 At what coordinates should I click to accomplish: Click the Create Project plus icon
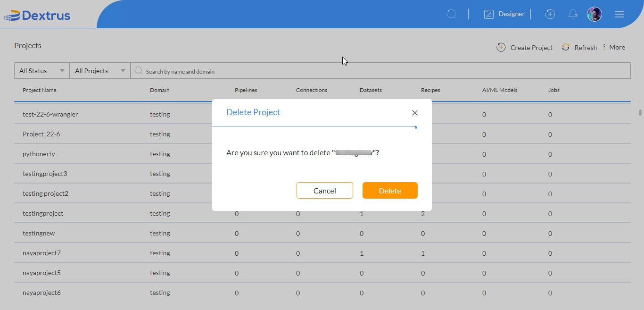501,47
